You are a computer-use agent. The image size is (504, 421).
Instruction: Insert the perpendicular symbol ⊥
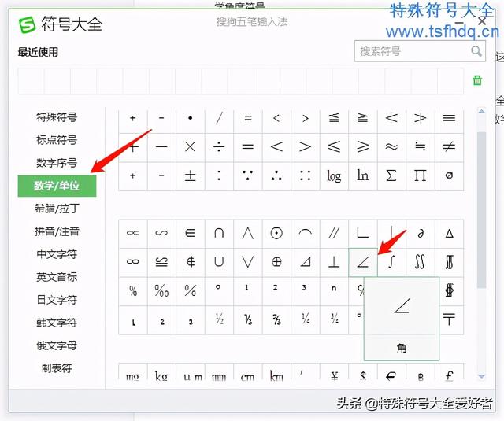(334, 262)
